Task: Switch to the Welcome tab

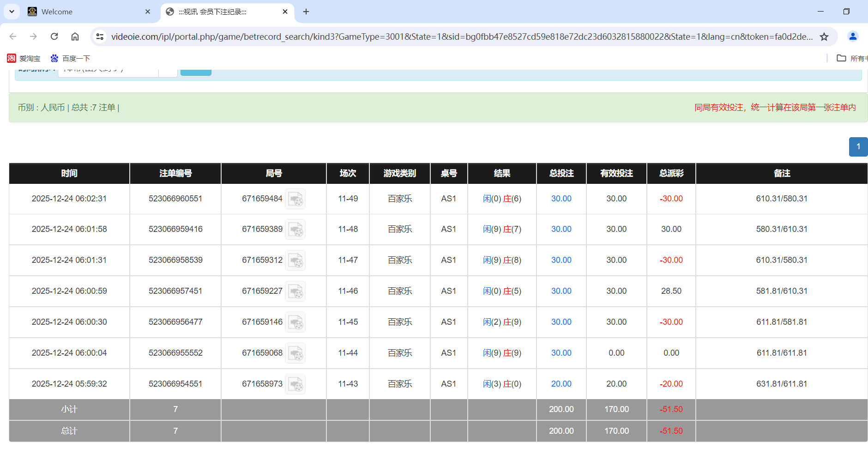Action: click(x=88, y=12)
